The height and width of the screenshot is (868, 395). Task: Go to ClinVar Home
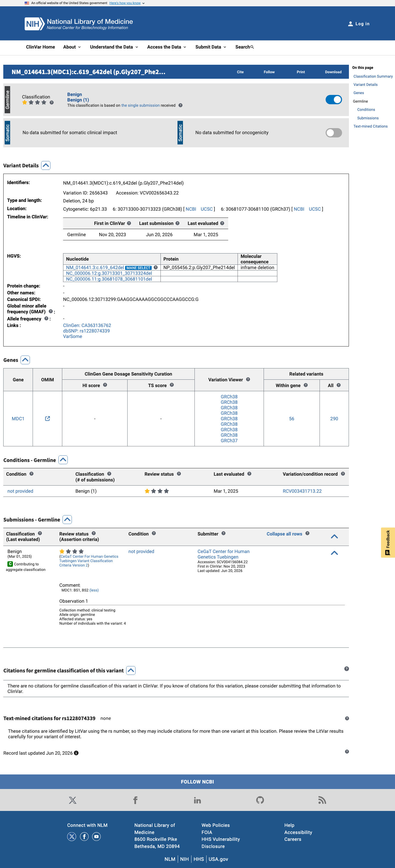coord(40,47)
